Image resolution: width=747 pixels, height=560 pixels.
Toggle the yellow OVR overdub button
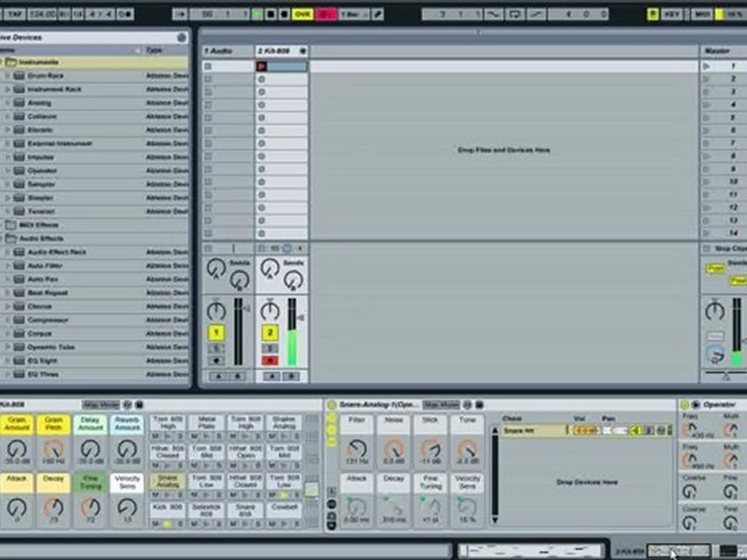[x=303, y=14]
